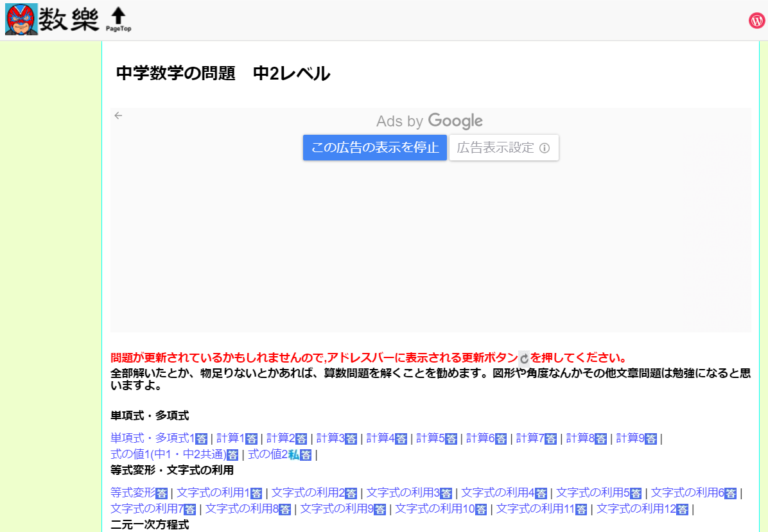Click the 中学数学の問題 中2レベル heading
This screenshot has width=768, height=532.
coord(223,73)
